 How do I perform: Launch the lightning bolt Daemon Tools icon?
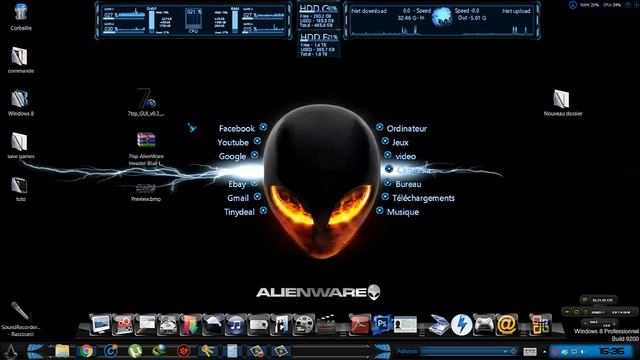click(x=462, y=325)
